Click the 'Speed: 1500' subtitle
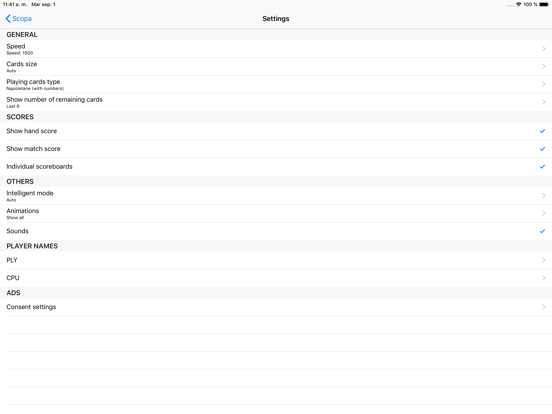The height and width of the screenshot is (414, 552). [20, 53]
